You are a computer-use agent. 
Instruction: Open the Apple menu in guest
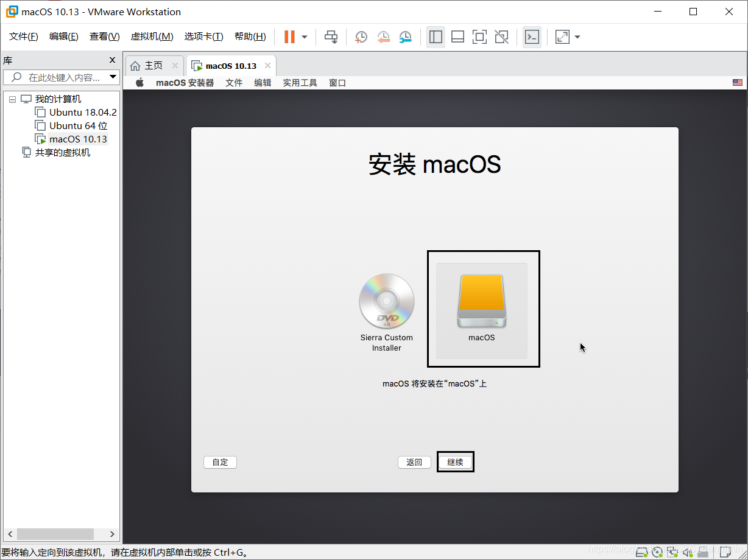139,83
